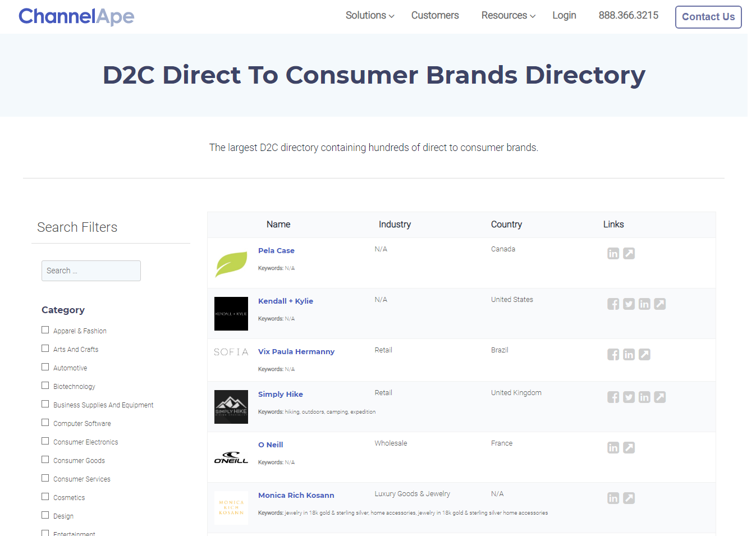
Task: Open Vix Paula Hermanny external link icon
Action: 644,355
